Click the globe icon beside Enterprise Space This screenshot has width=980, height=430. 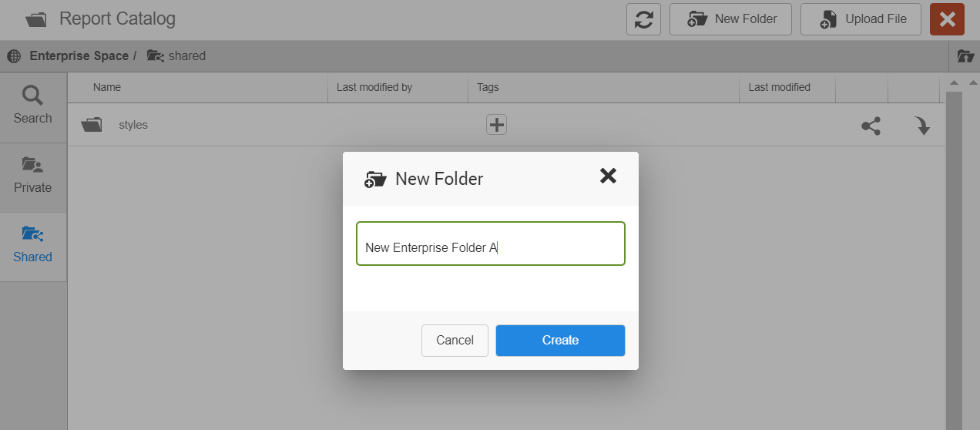14,56
